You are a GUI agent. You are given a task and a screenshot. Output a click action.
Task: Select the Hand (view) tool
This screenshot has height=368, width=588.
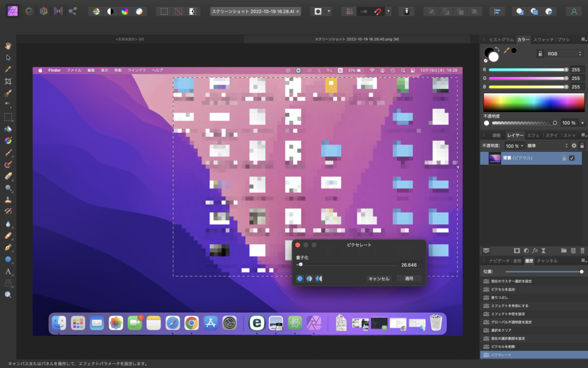(8, 45)
